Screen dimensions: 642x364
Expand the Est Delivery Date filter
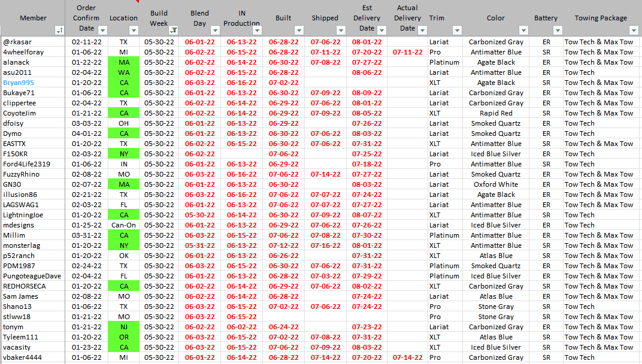point(381,31)
